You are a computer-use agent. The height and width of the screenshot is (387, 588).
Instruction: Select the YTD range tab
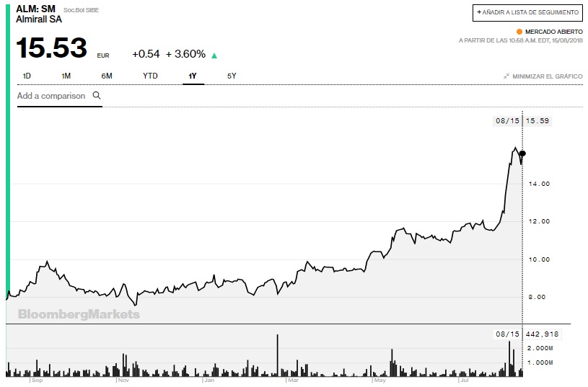tap(150, 76)
